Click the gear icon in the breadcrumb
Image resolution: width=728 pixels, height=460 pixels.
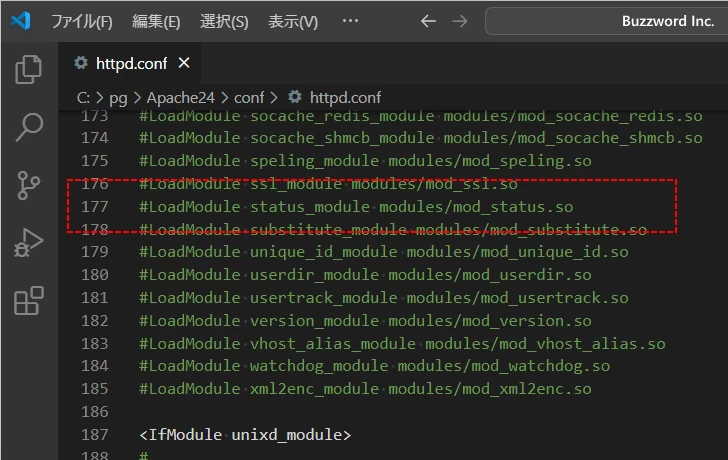click(294, 97)
